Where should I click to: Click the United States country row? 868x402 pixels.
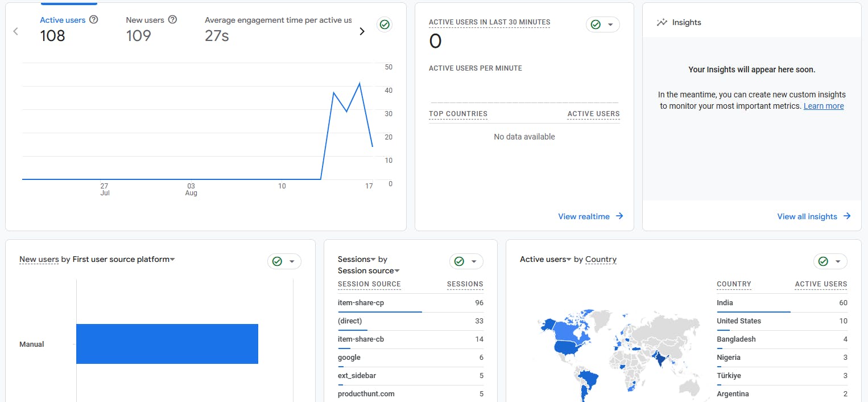(x=782, y=321)
